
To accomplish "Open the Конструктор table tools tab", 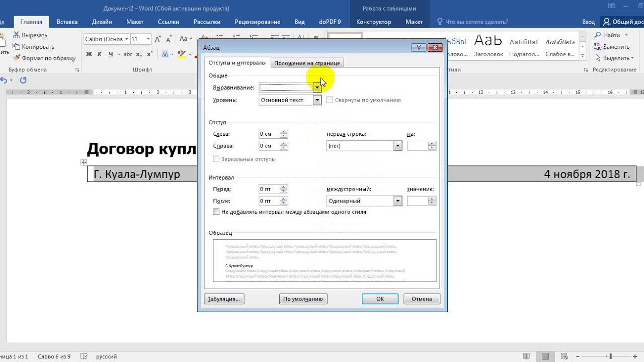I will point(374,22).
